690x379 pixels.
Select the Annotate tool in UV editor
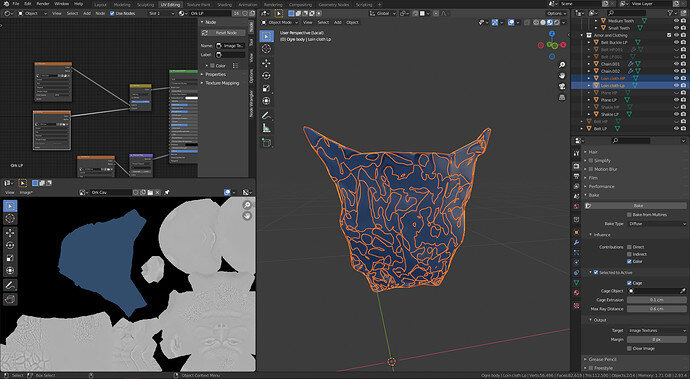pyautogui.click(x=10, y=285)
